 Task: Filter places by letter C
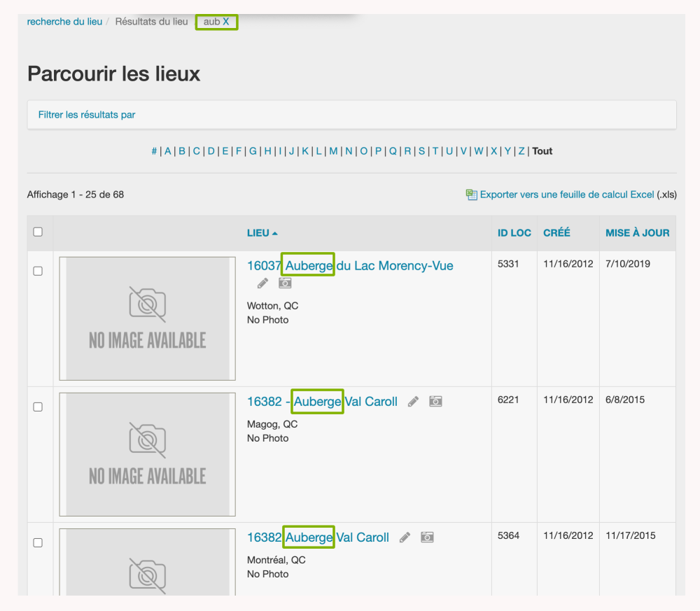tap(197, 151)
